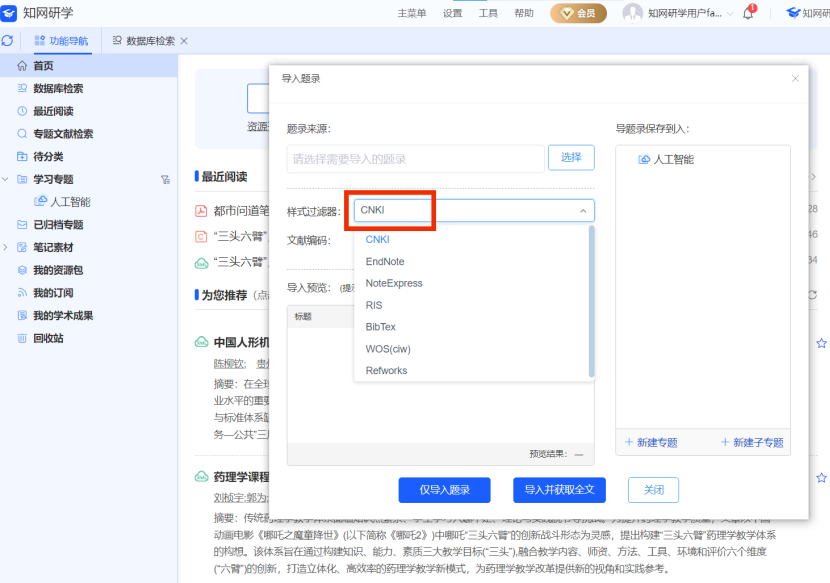Select EndNote from the filter list
830x583 pixels.
coord(385,261)
